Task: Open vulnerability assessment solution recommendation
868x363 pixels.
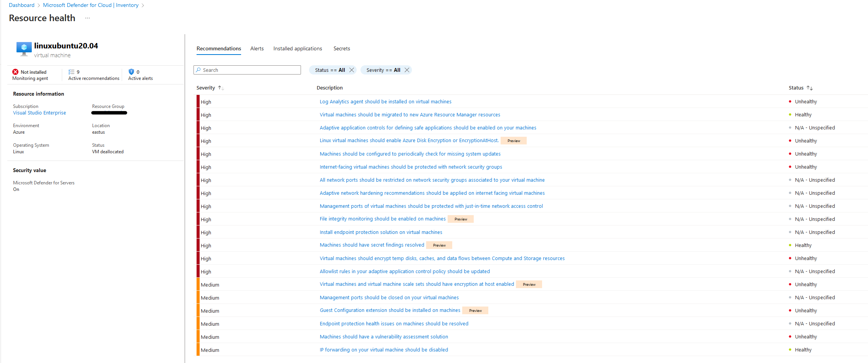Action: [x=384, y=337]
